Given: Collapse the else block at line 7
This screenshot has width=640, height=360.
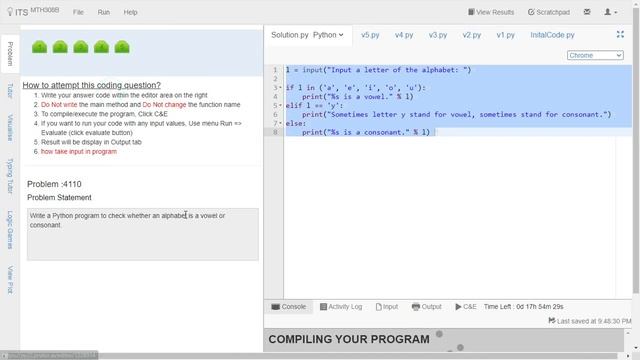Looking at the screenshot, I should [280, 123].
